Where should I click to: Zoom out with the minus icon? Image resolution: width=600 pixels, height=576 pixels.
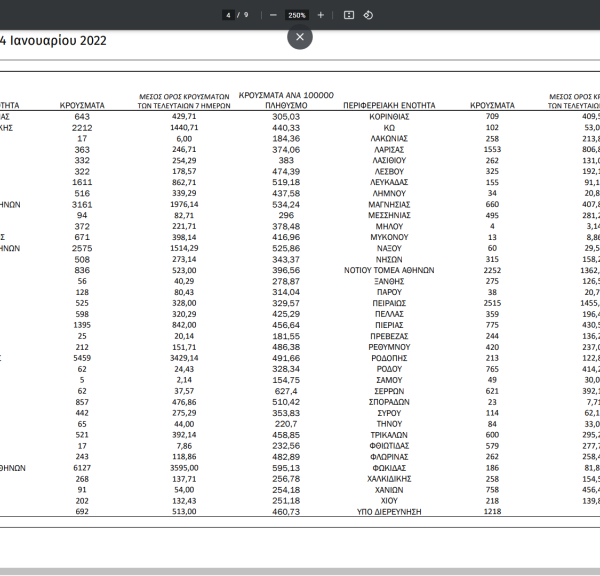tap(273, 15)
